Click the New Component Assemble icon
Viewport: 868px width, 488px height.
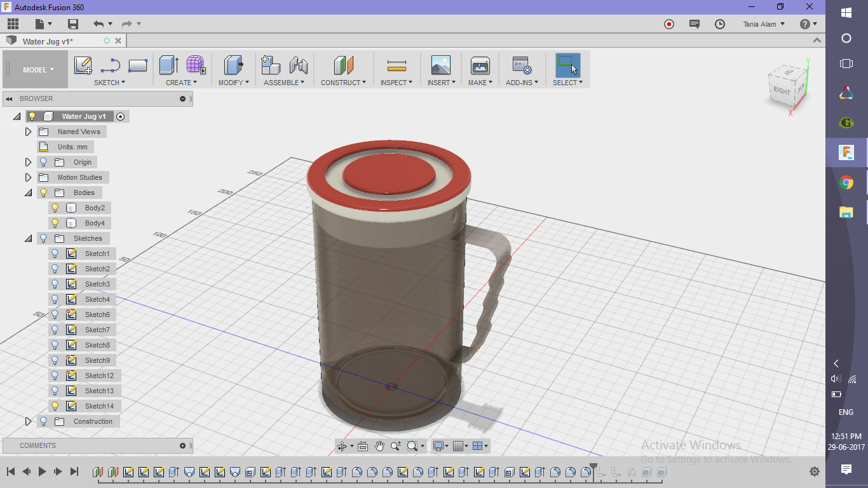[x=271, y=65]
